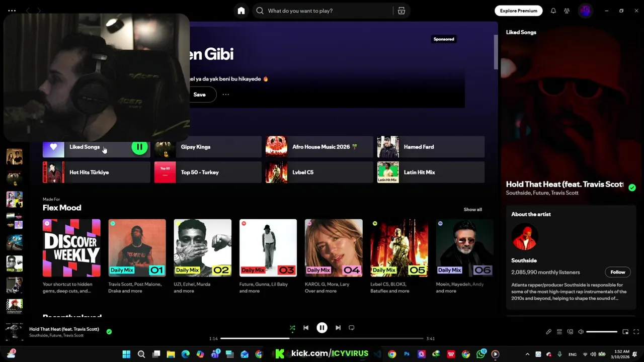
Task: Open Hot Hits Türkiye shortcut
Action: pos(96,172)
